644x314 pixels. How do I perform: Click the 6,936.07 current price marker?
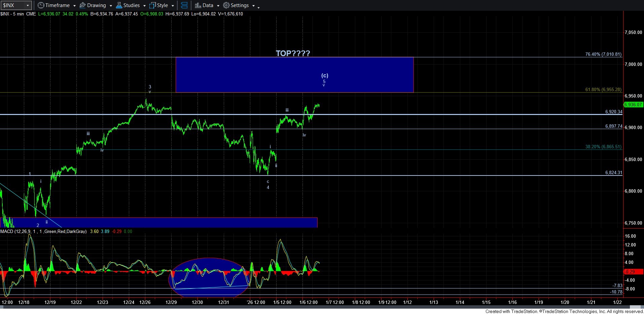click(633, 105)
